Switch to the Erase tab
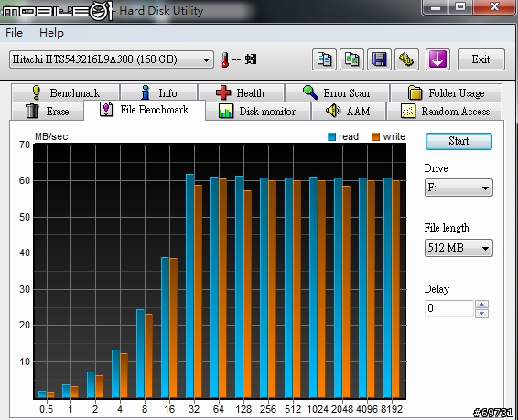This screenshot has height=420, width=518. pos(48,112)
